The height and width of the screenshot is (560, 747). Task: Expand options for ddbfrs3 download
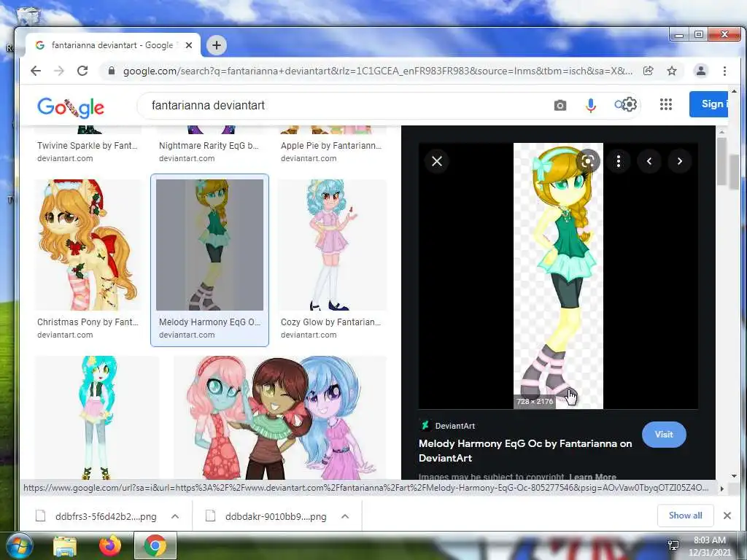(x=175, y=516)
